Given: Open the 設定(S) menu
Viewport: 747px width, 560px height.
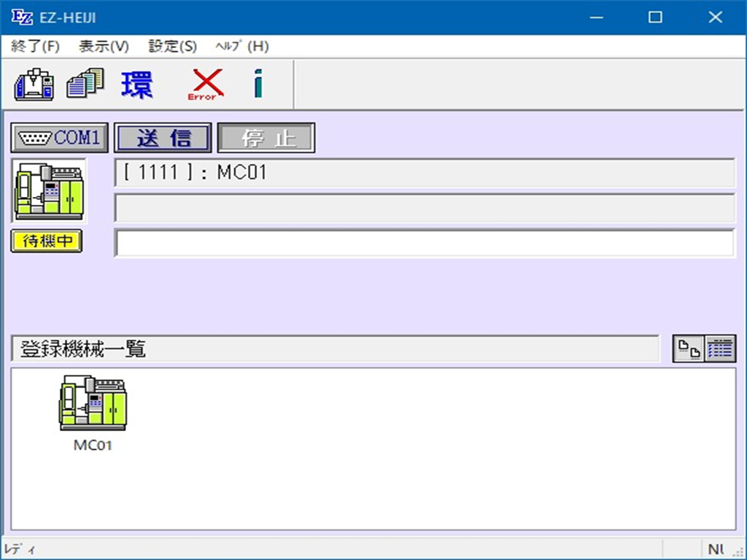Looking at the screenshot, I should 172,46.
